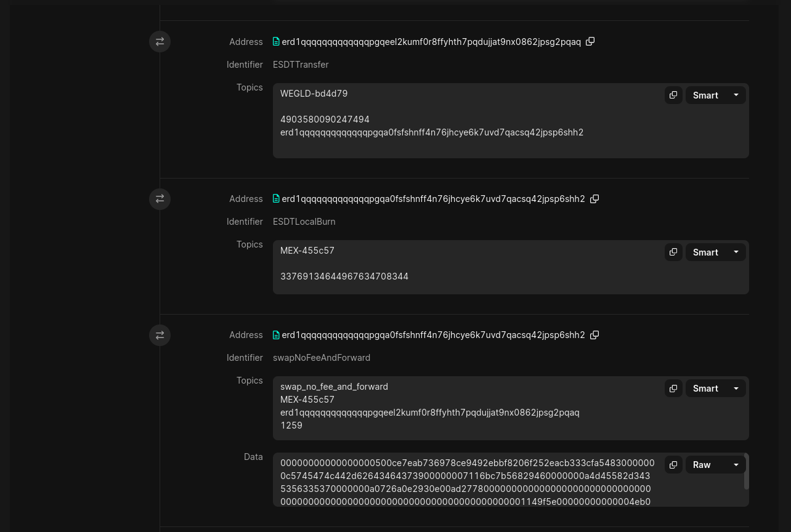791x532 pixels.
Task: Copy the swap_no_fee_and_forward topics content
Action: click(673, 388)
